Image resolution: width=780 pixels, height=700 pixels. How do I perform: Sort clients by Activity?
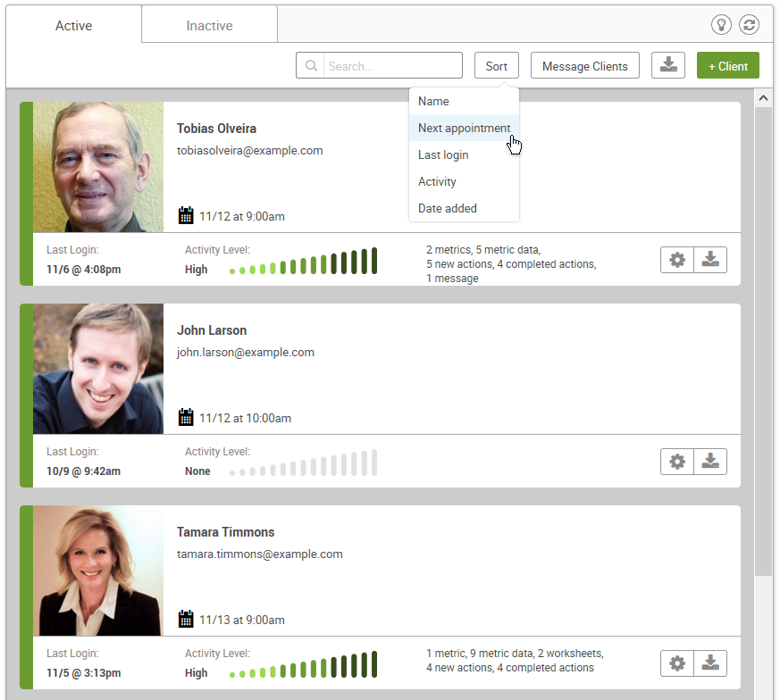click(x=464, y=182)
